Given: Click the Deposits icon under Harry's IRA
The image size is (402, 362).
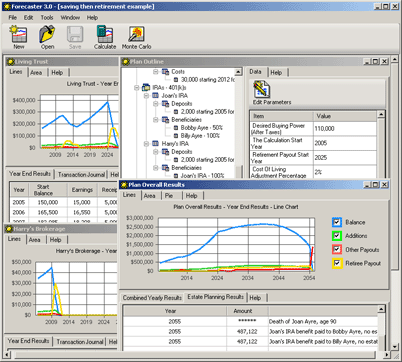Looking at the screenshot, I should (166, 152).
